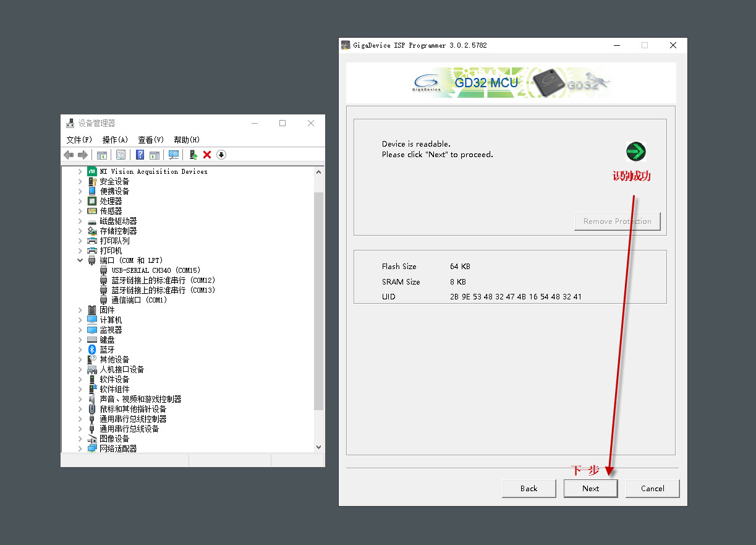Click the NI Vision Acquisition Devices icon

pyautogui.click(x=92, y=171)
